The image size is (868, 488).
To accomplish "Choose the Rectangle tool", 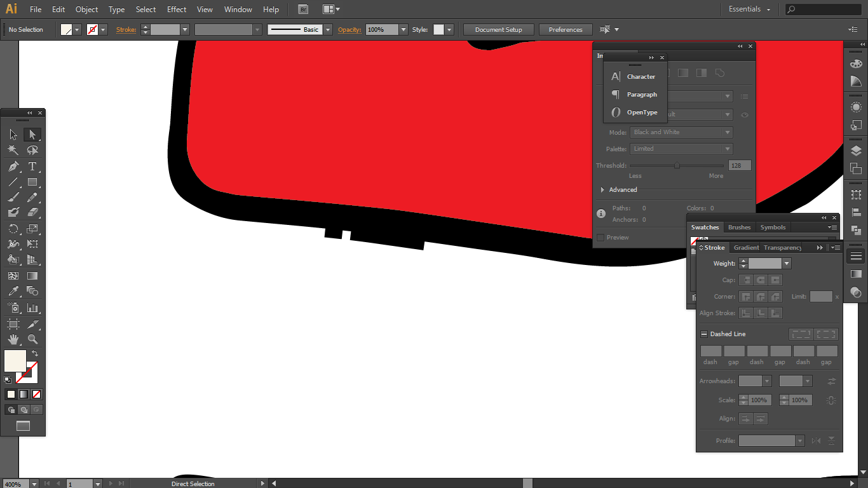I will (32, 182).
